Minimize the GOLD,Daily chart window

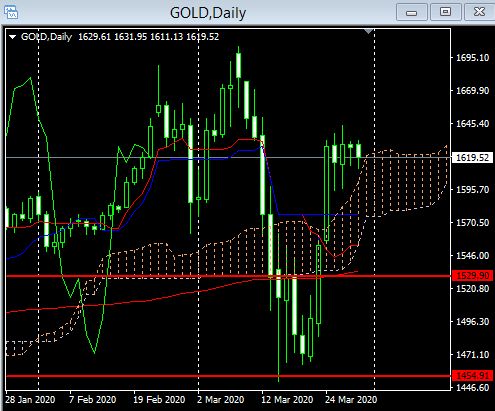tap(411, 12)
